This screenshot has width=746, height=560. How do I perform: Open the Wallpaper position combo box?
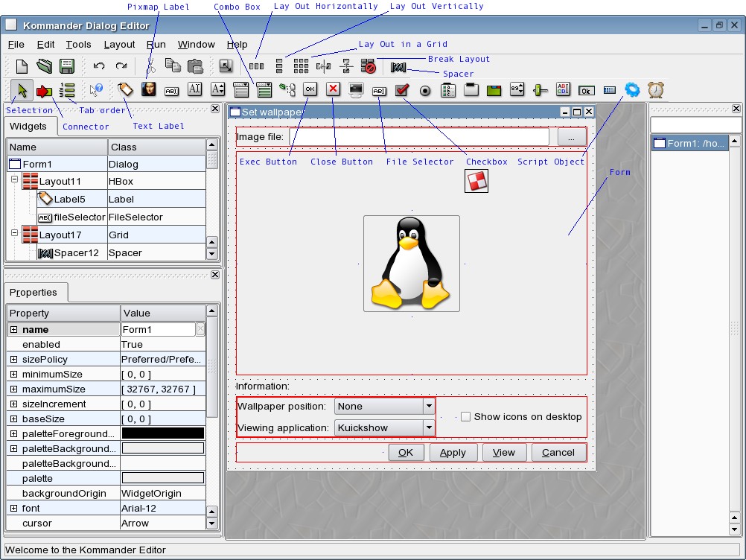384,407
